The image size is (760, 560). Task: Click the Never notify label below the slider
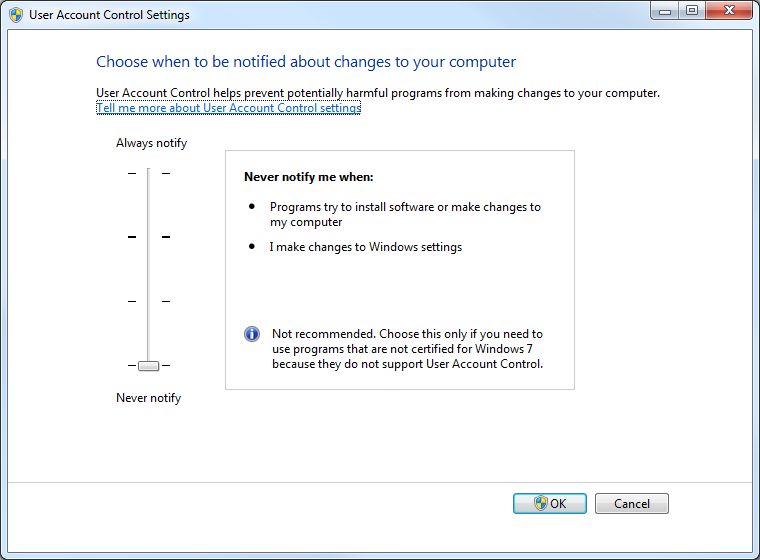[x=148, y=398]
